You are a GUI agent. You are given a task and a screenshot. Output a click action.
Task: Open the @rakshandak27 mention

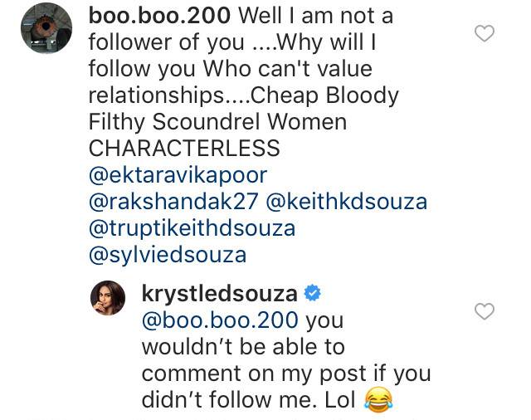pos(164,202)
